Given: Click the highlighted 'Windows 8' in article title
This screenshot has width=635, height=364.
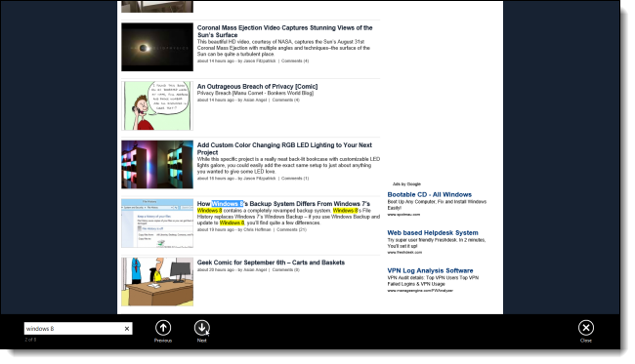Looking at the screenshot, I should click(228, 204).
